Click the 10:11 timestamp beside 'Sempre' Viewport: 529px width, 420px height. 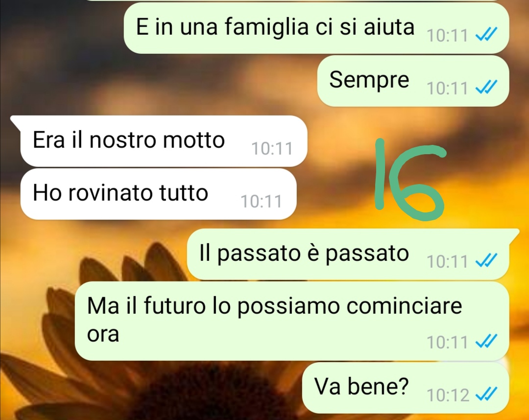pos(447,88)
